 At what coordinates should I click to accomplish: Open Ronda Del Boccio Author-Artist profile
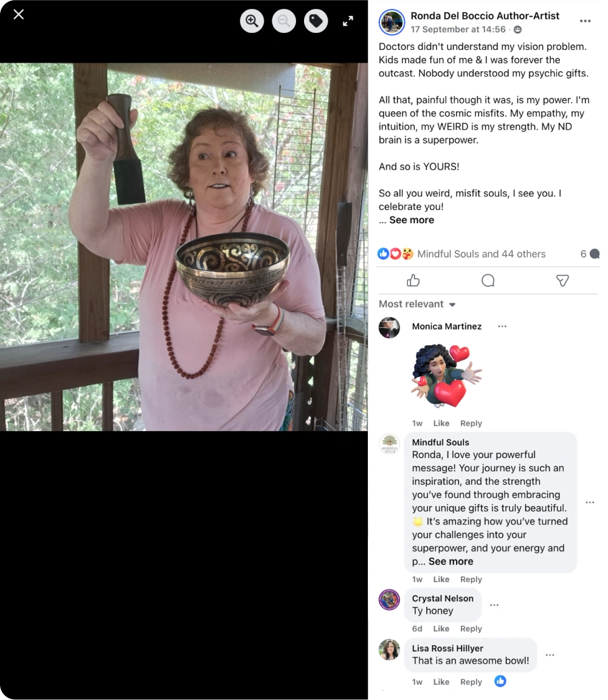click(x=485, y=16)
